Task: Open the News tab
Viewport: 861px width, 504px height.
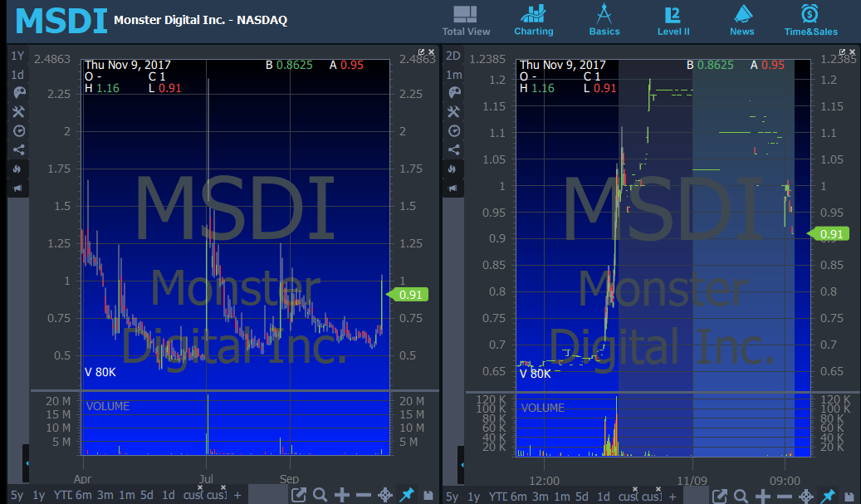Action: (x=741, y=20)
